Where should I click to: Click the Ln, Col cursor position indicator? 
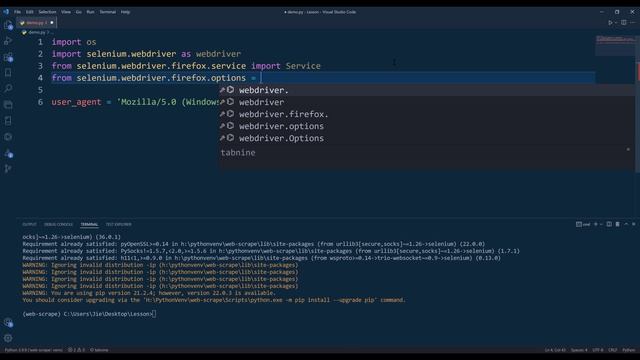(x=555, y=350)
